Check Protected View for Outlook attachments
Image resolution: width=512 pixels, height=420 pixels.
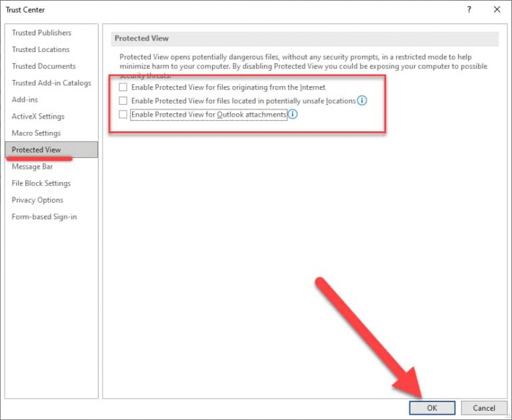123,115
